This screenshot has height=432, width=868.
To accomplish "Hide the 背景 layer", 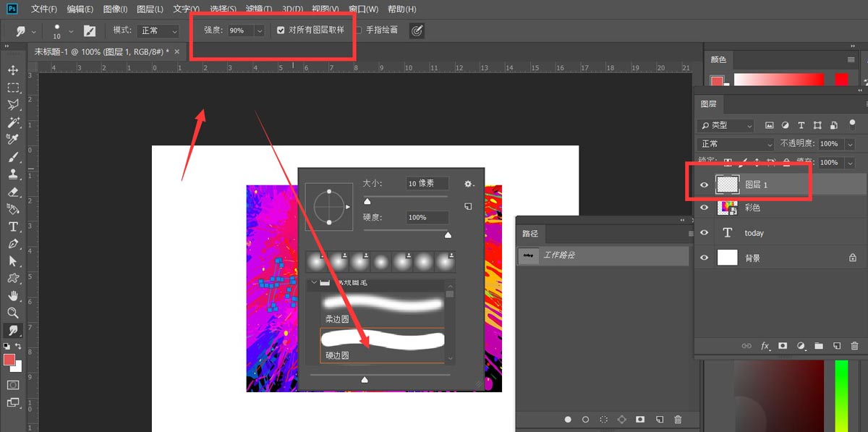I will (704, 258).
